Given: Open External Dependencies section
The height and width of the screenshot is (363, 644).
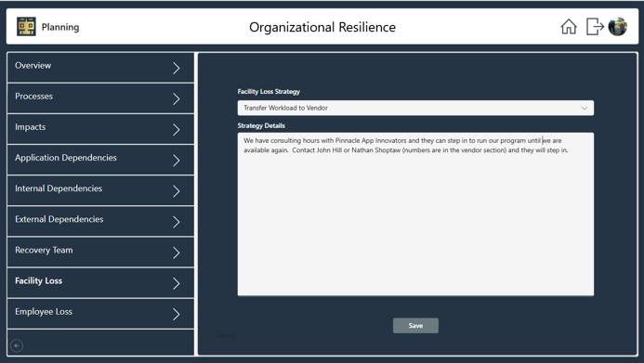Looking at the screenshot, I should point(100,222).
